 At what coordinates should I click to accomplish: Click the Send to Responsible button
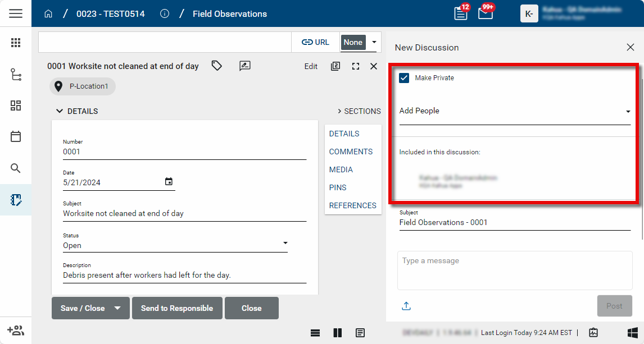pyautogui.click(x=177, y=308)
